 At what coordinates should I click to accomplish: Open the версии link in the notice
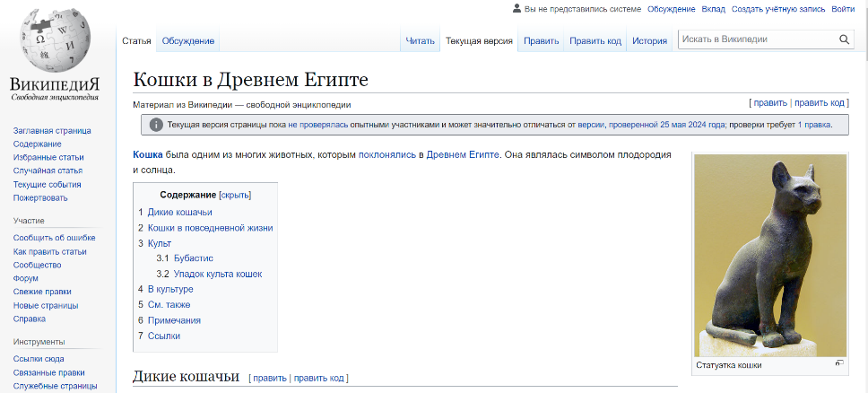(591, 125)
